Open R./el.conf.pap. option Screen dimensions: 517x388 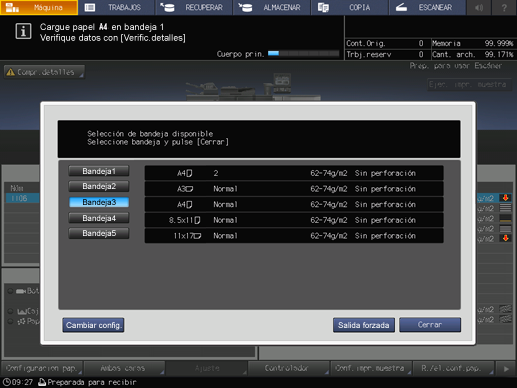tap(453, 368)
